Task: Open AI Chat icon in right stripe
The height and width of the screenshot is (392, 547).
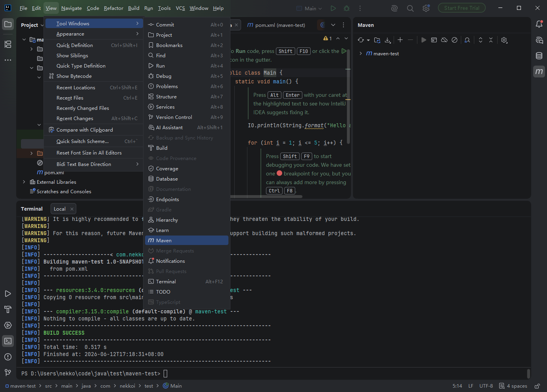Action: (539, 40)
